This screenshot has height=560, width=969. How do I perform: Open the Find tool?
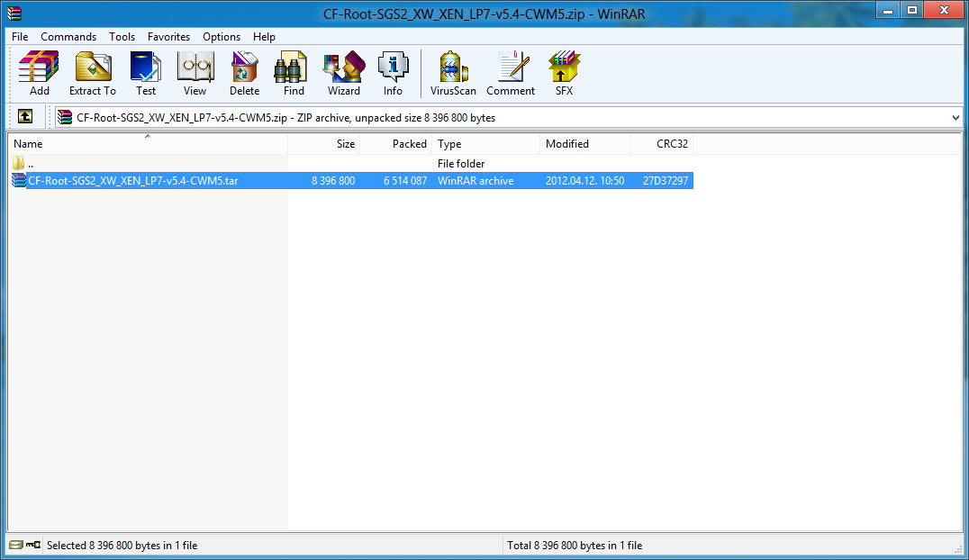[294, 74]
